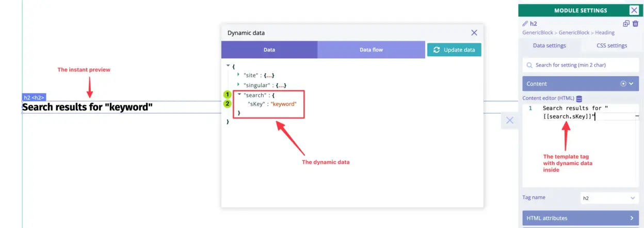Close the Dynamic data dialog
The width and height of the screenshot is (644, 228).
pos(474,32)
